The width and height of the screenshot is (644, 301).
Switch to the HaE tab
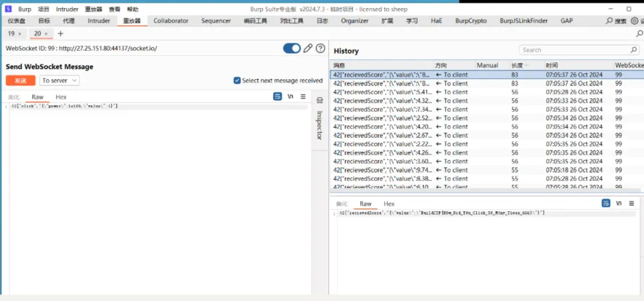coord(437,21)
